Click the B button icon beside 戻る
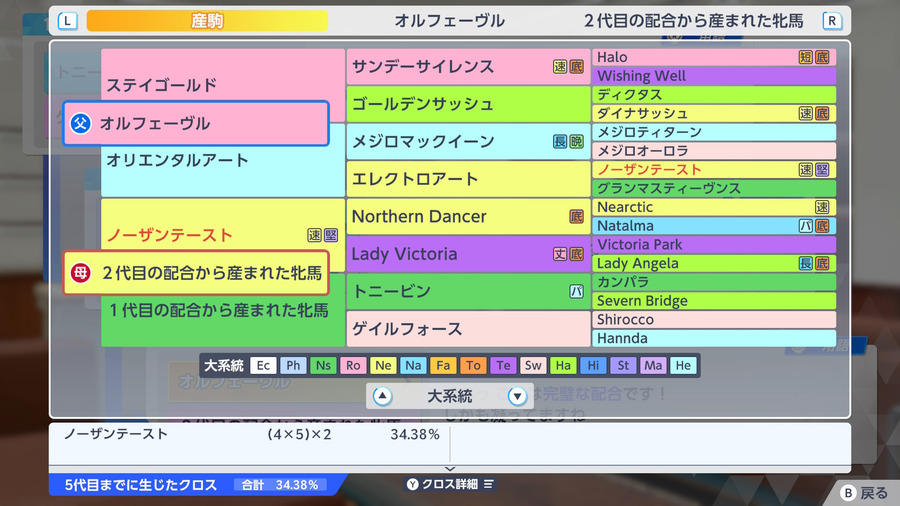Viewport: 900px width, 506px height. click(x=848, y=493)
